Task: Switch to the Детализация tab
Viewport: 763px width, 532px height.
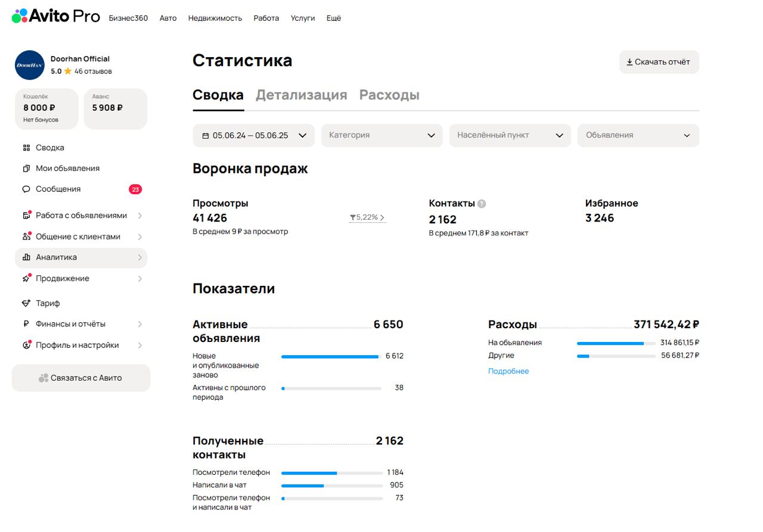Action: coord(302,95)
